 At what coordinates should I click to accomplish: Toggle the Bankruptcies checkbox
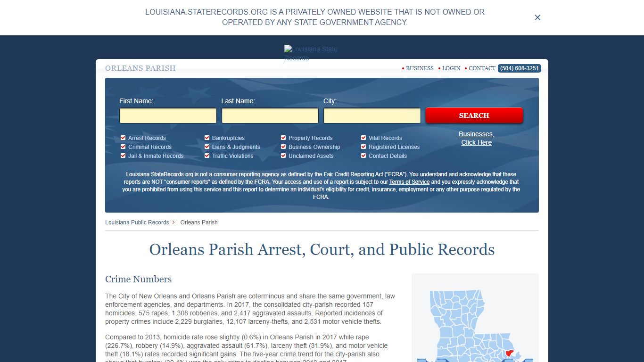click(x=207, y=138)
